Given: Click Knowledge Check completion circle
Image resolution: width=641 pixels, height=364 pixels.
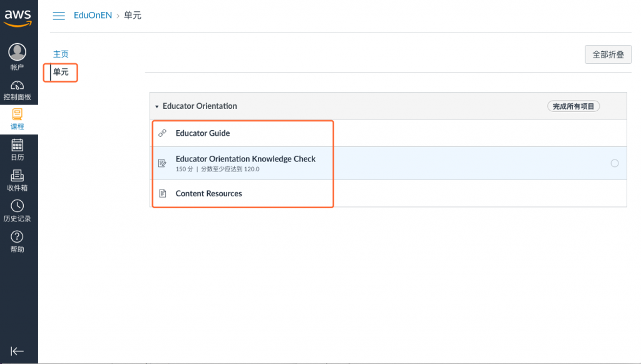Looking at the screenshot, I should 614,163.
